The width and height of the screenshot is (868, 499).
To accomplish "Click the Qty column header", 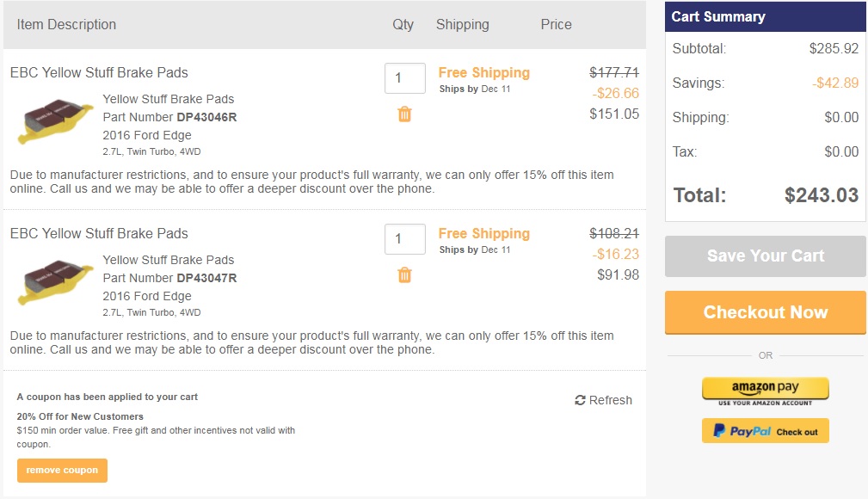I will [403, 24].
